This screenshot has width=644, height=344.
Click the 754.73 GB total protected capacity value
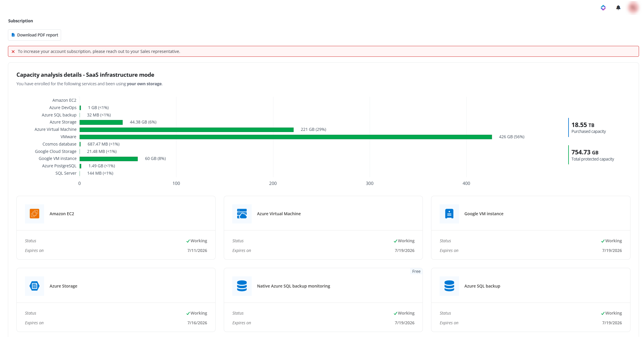[585, 152]
